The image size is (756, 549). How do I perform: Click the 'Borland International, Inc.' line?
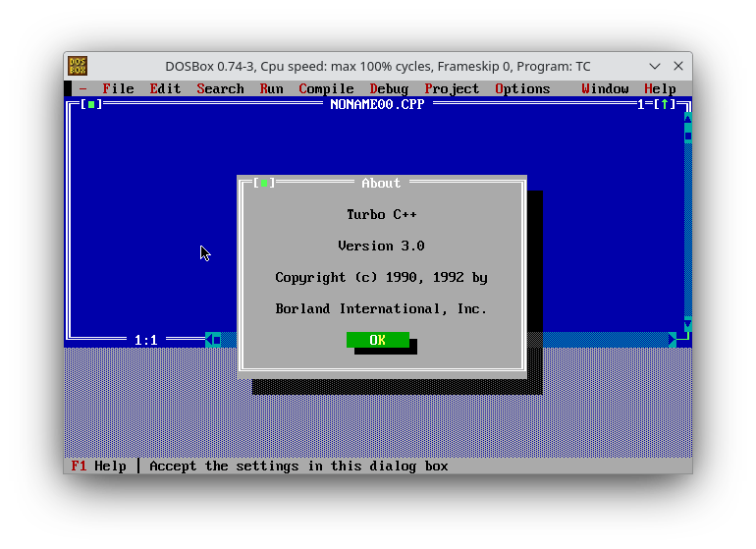click(381, 308)
